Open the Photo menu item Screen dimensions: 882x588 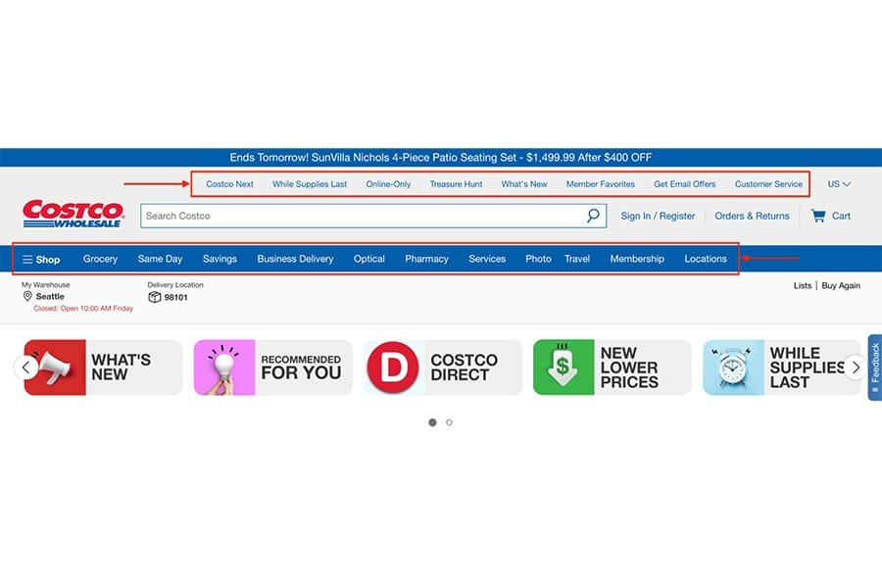[x=538, y=259]
